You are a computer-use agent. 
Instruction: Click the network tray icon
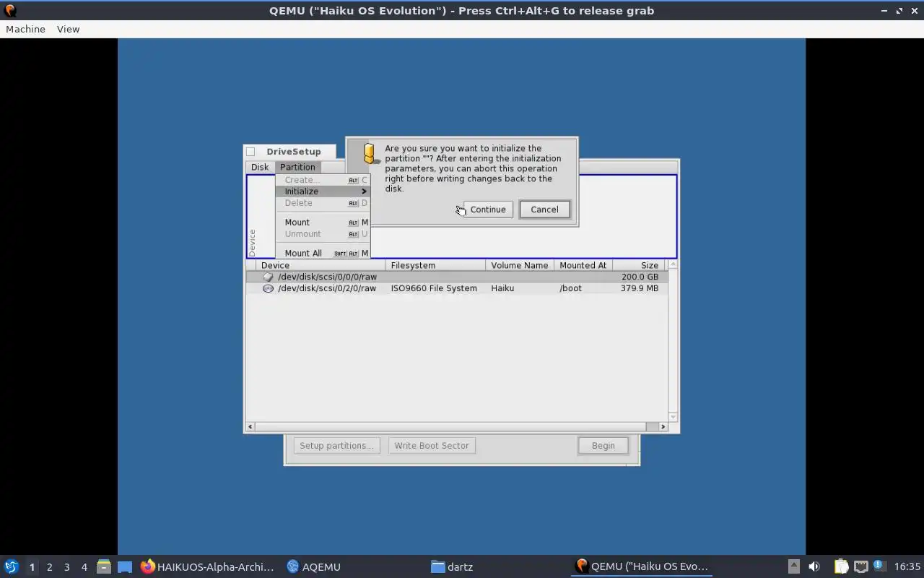(860, 566)
